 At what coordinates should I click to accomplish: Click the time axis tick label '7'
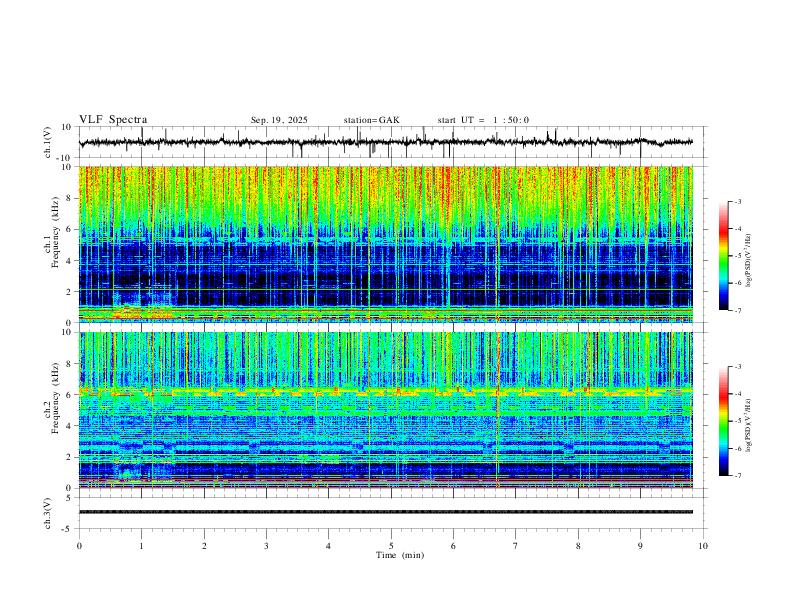pos(516,546)
